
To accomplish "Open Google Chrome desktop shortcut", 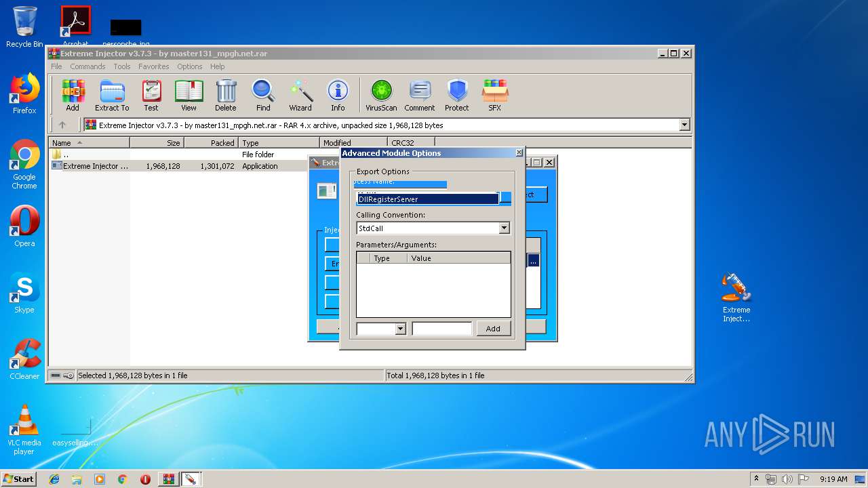I will click(x=24, y=164).
